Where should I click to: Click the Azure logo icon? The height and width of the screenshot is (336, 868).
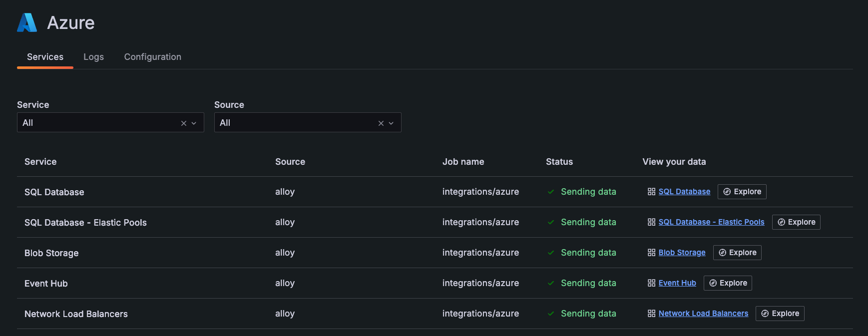pos(27,22)
